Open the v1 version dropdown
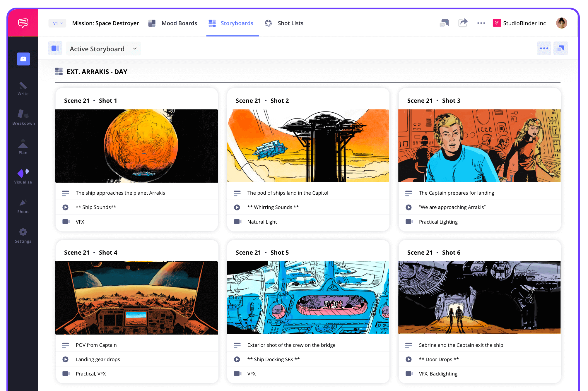This screenshot has height=391, width=588. (x=57, y=23)
